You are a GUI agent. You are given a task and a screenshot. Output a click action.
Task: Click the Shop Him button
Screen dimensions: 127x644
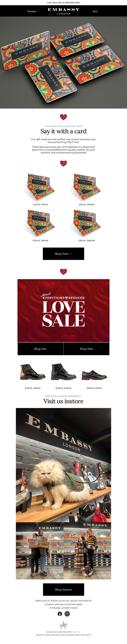[87, 349]
